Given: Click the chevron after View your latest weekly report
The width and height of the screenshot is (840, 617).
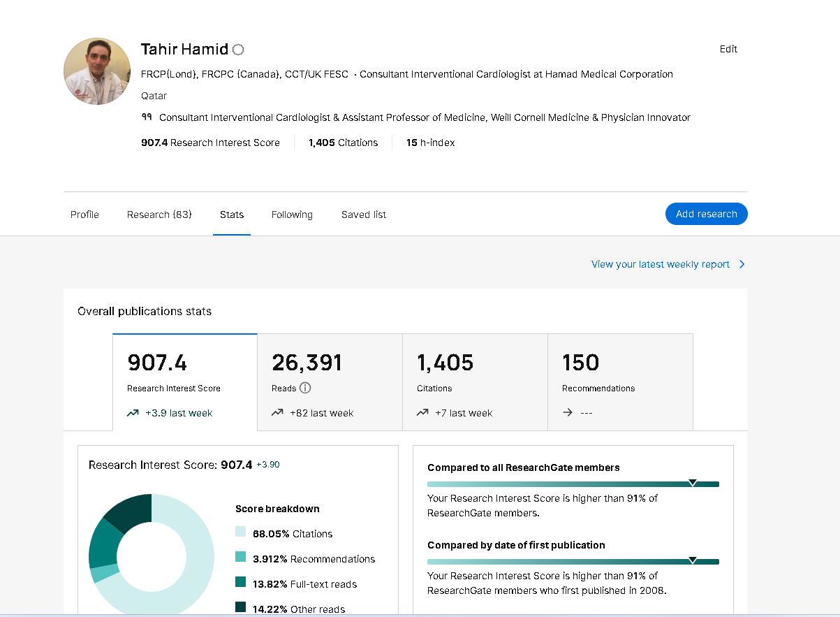Looking at the screenshot, I should (x=742, y=264).
